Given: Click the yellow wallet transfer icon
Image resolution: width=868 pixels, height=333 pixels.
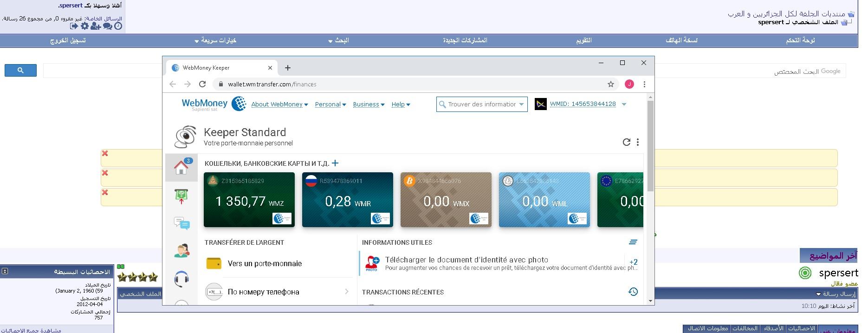Looking at the screenshot, I should [x=214, y=263].
